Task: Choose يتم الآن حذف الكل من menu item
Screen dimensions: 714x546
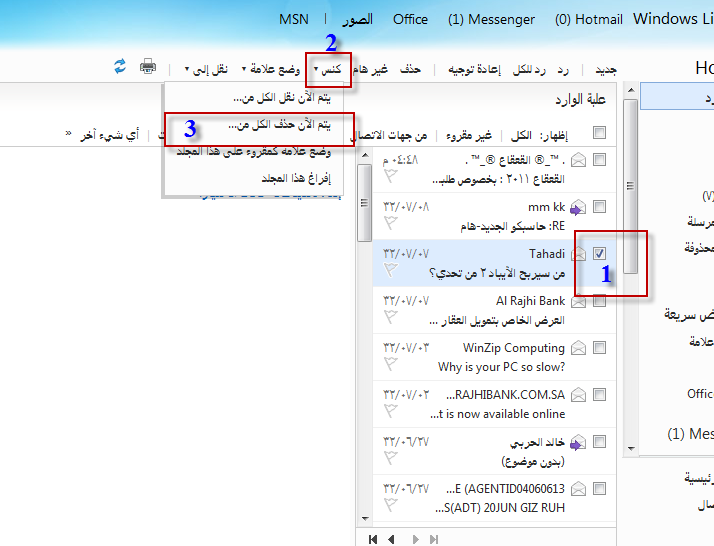Action: 254,124
